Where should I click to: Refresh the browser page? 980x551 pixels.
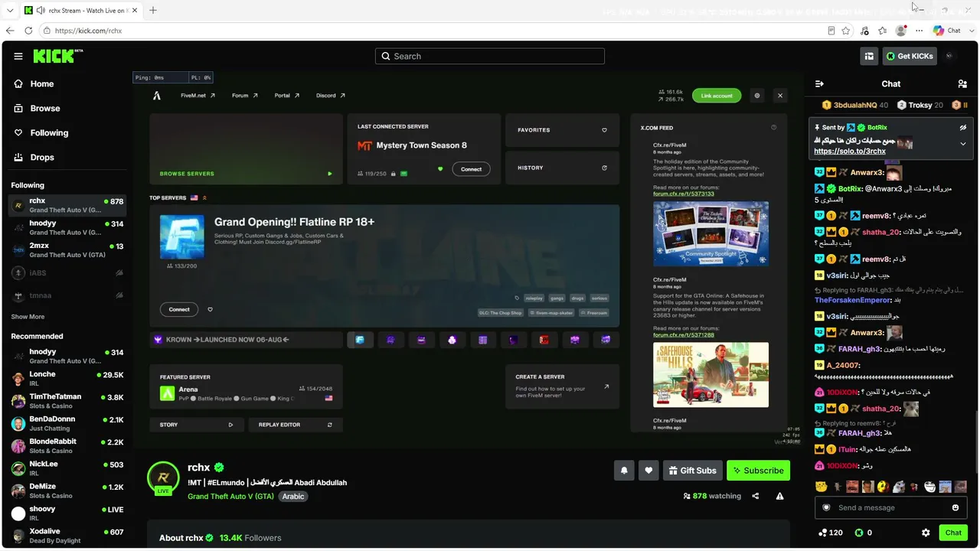tap(28, 31)
